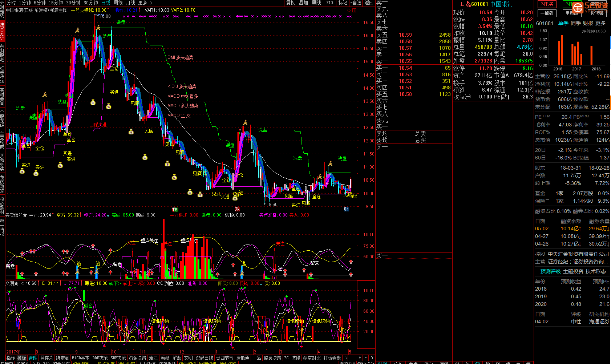
Task: Expand 更多.. in financial panel
Action: pyautogui.click(x=602, y=23)
